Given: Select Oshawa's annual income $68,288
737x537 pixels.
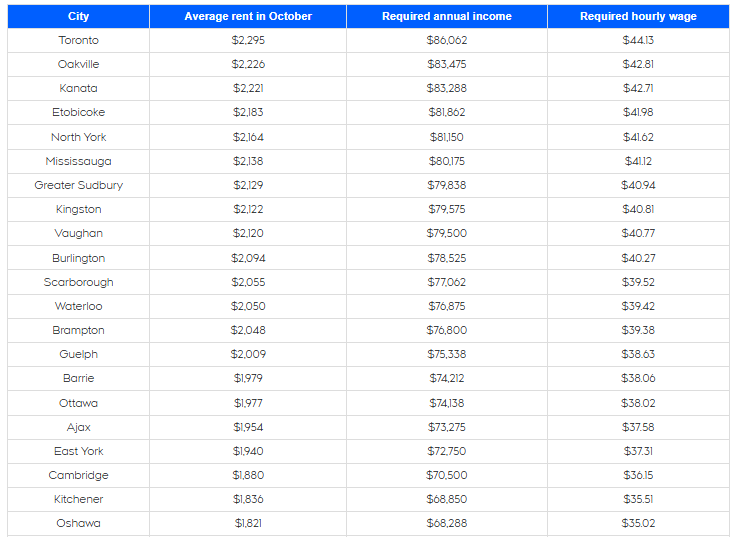Looking at the screenshot, I should [x=447, y=523].
